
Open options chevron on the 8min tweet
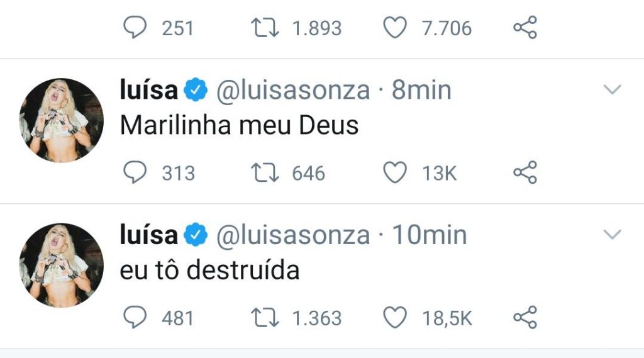612,91
